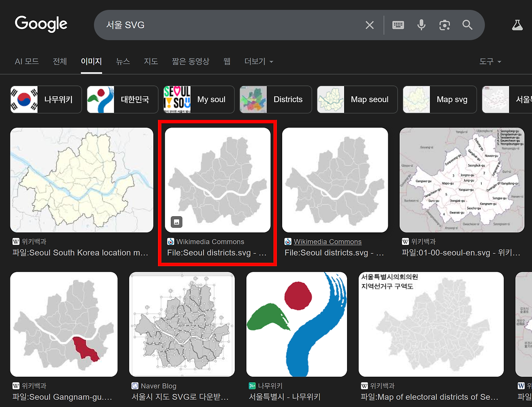532x407 pixels.
Task: Click the Wikimedia Commons favicon under first districts image
Action: pyautogui.click(x=170, y=242)
